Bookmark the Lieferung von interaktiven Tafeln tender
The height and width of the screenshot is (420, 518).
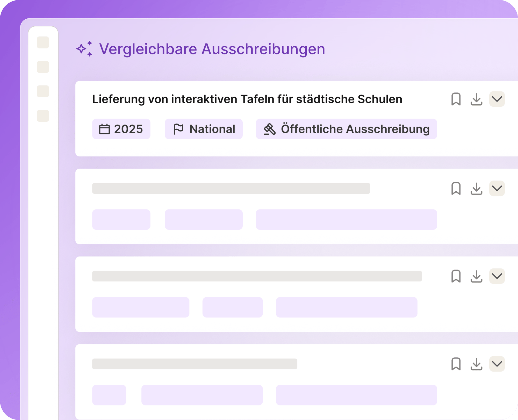(456, 99)
